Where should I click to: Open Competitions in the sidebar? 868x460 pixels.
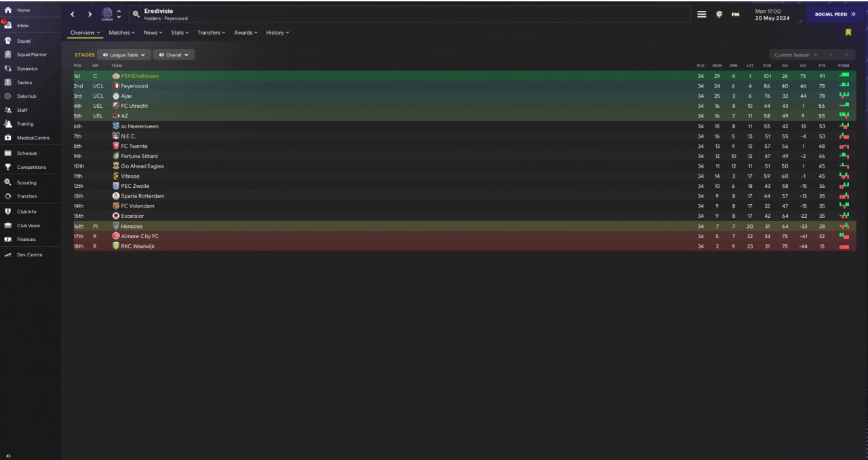point(31,167)
